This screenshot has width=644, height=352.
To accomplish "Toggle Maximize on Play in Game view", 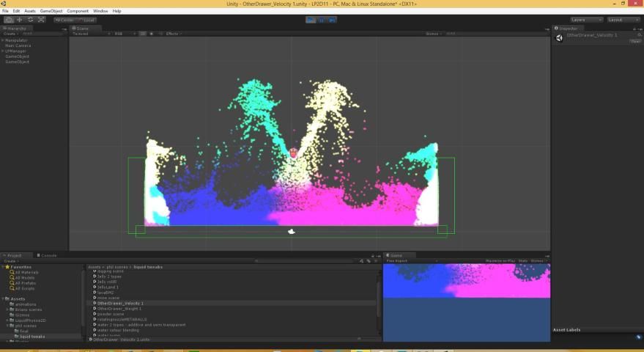I will point(500,260).
